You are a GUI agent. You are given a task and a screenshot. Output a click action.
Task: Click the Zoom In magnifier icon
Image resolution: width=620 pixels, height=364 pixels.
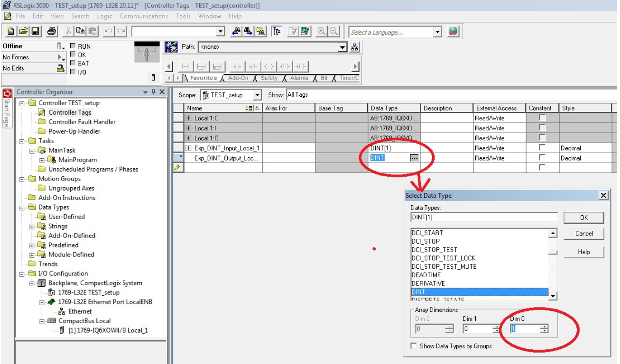[322, 32]
